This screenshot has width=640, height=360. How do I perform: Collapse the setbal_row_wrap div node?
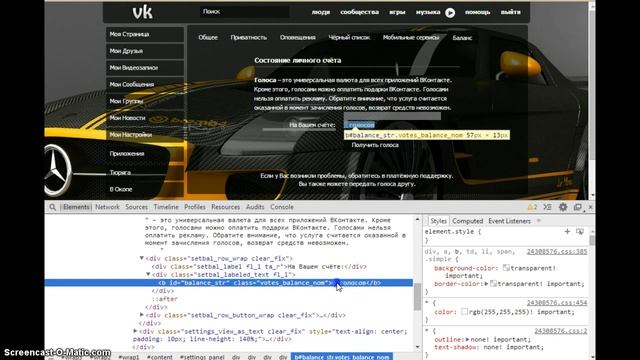coord(142,258)
